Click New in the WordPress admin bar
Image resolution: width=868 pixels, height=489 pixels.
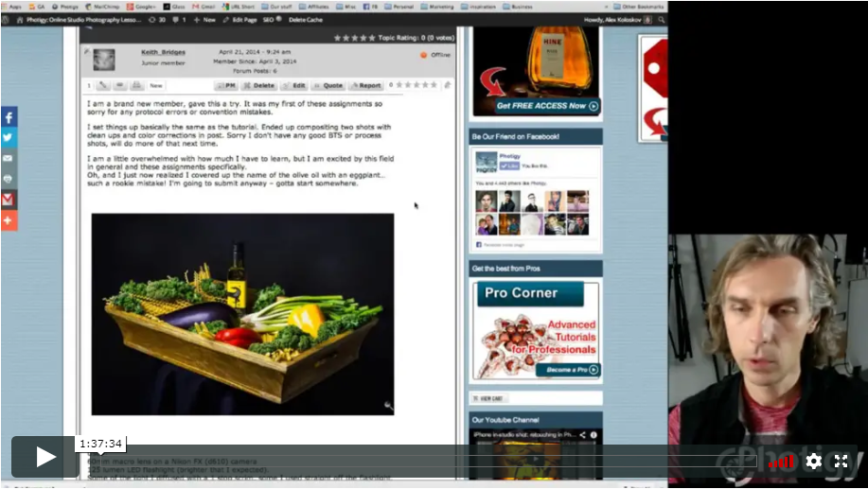[204, 20]
